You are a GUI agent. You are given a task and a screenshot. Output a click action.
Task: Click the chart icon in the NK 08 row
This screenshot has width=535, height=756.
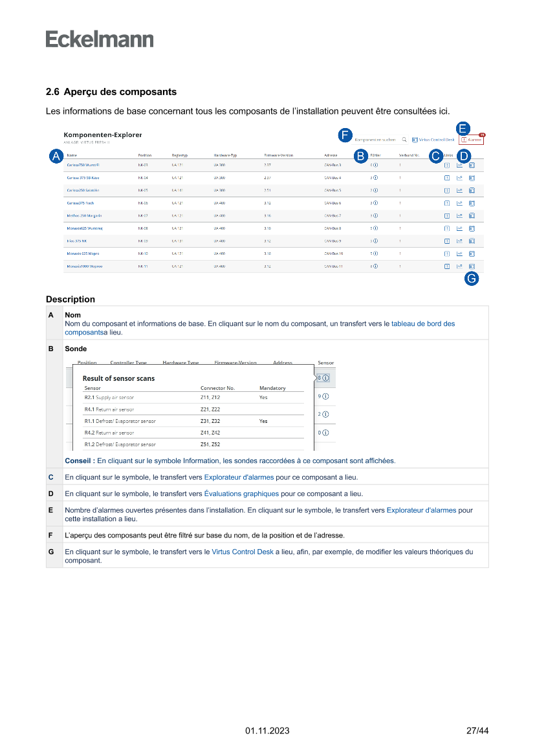(459, 228)
